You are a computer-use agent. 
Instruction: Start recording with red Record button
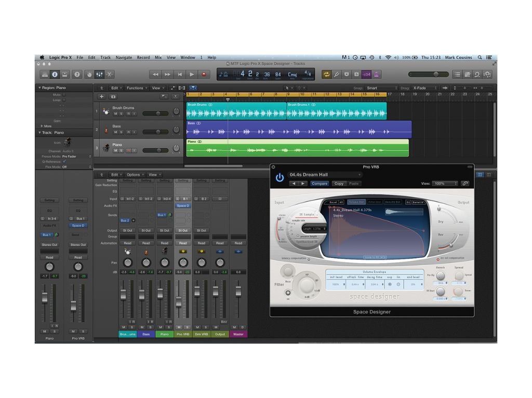[x=204, y=74]
